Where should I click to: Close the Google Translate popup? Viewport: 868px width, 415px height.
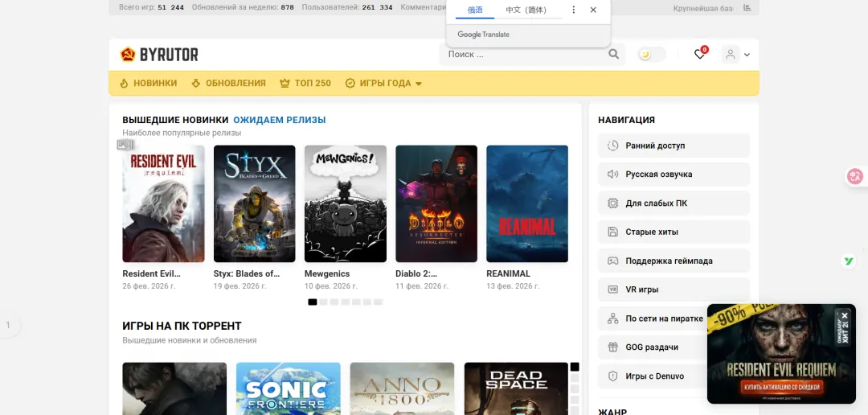[x=593, y=10]
